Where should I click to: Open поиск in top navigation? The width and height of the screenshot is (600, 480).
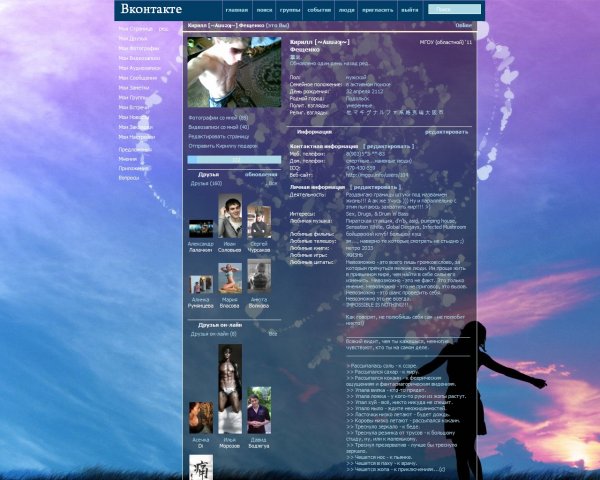264,10
